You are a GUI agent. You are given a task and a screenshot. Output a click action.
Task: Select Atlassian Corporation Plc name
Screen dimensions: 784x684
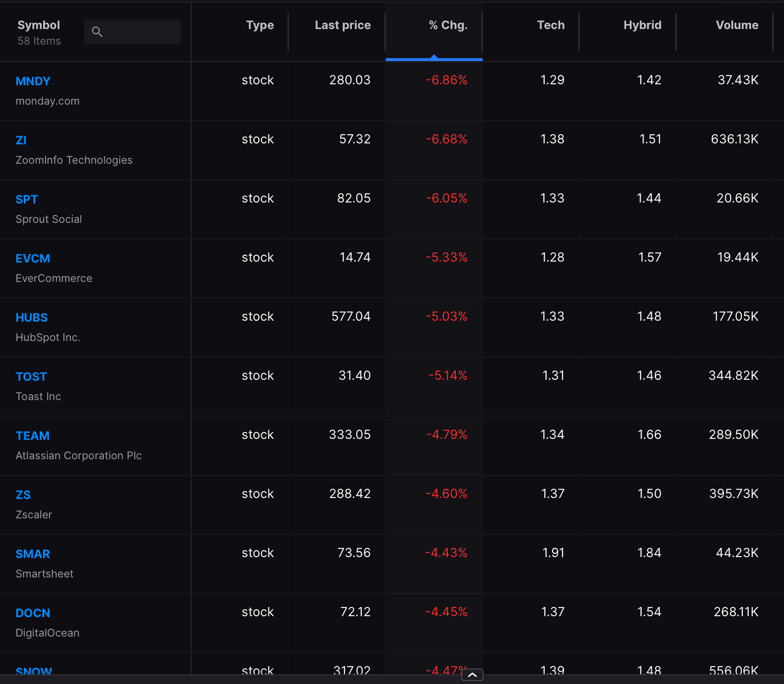pyautogui.click(x=78, y=456)
